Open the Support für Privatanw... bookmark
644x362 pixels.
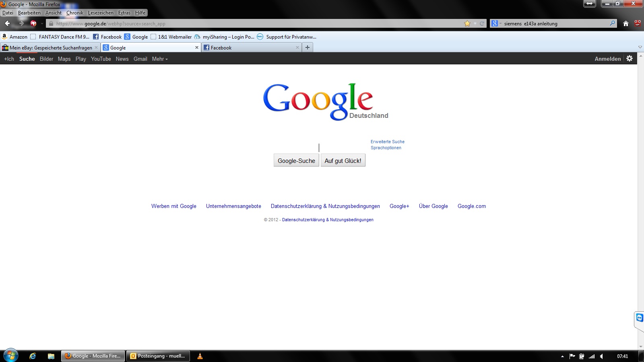pos(287,37)
